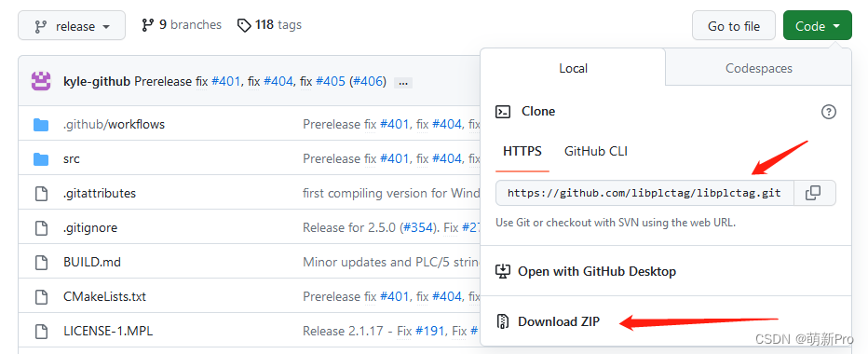Viewport: 868px width, 354px height.
Task: Open the BUILD.md file
Action: 92,262
